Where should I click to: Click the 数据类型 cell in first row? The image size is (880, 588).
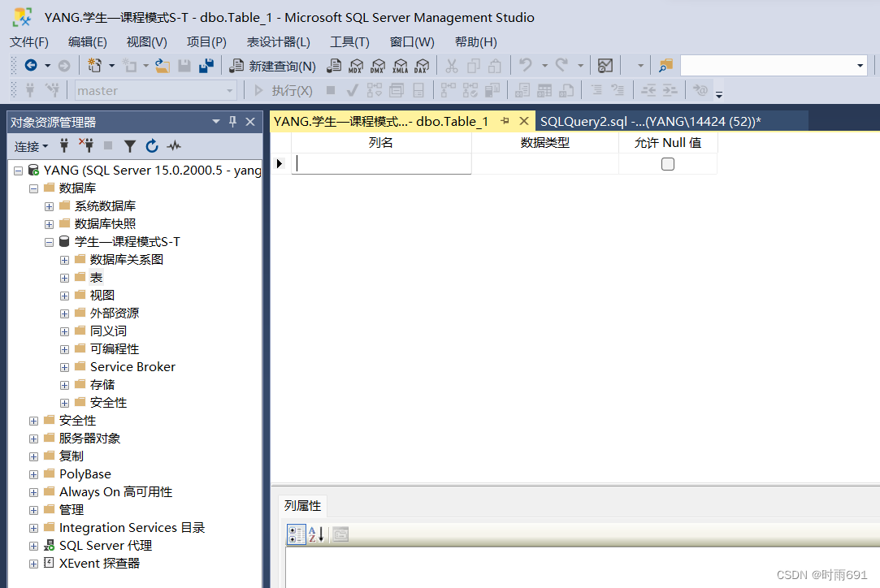[x=545, y=163]
